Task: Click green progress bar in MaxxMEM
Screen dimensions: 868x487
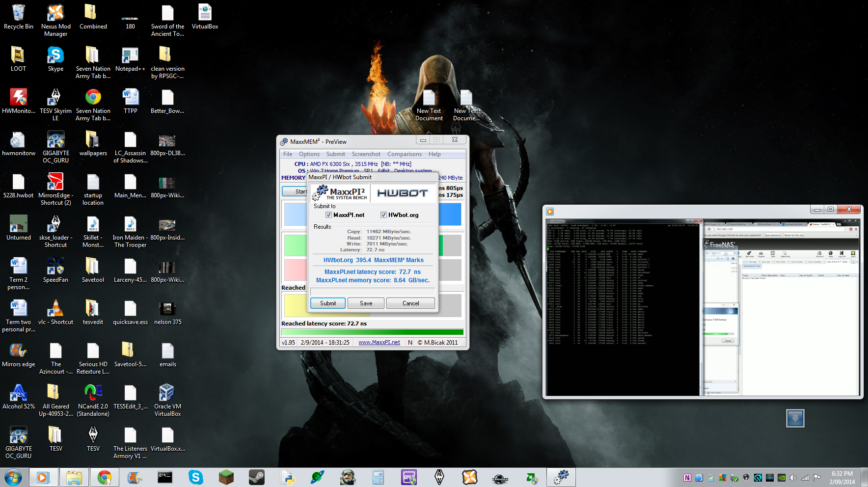Action: click(372, 332)
